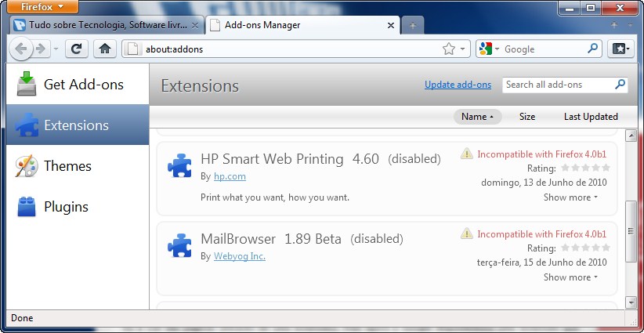The image size is (644, 333).
Task: Sort extensions by Name
Action: (477, 117)
